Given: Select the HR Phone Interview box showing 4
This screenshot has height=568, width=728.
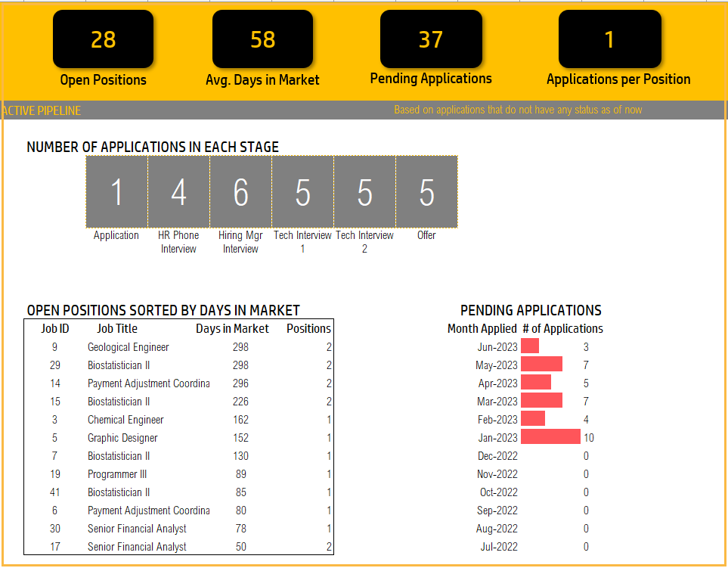Looking at the screenshot, I should 178,192.
